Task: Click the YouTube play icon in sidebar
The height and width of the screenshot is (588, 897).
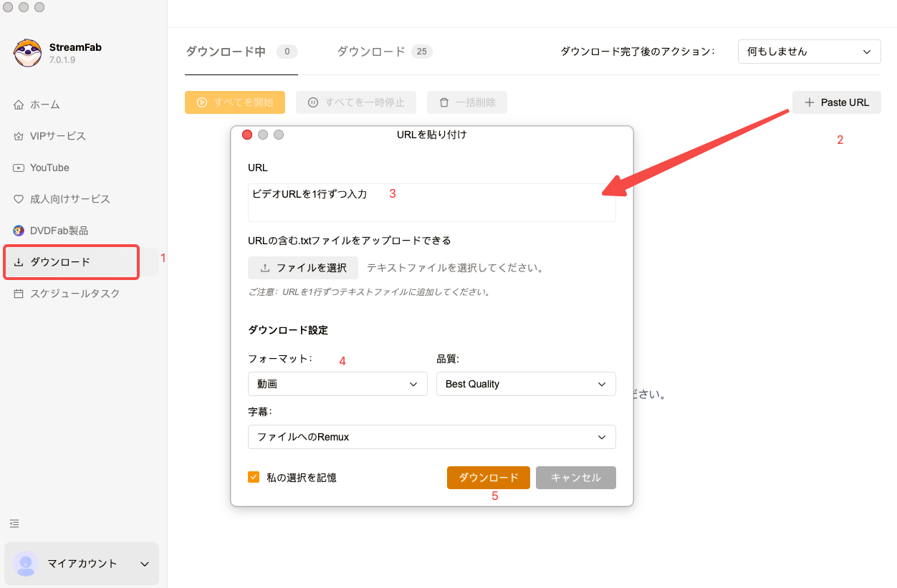Action: (19, 168)
